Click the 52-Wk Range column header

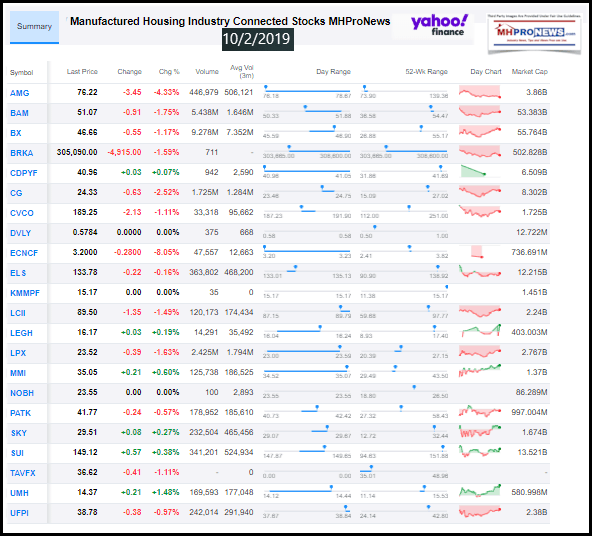point(427,71)
